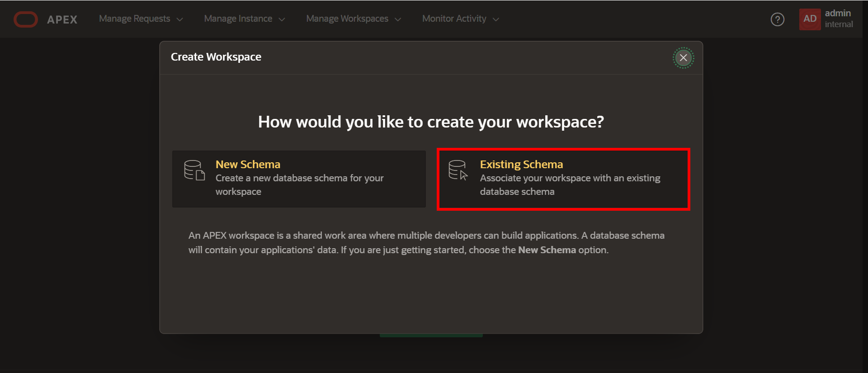The image size is (868, 373).
Task: Choose the New Schema heading
Action: tap(248, 164)
